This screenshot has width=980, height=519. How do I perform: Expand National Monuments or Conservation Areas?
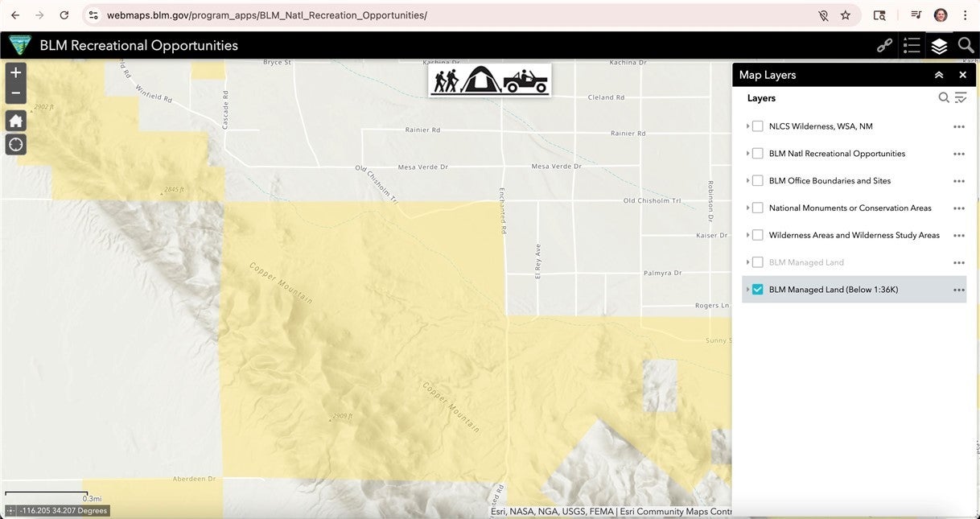[x=747, y=208]
